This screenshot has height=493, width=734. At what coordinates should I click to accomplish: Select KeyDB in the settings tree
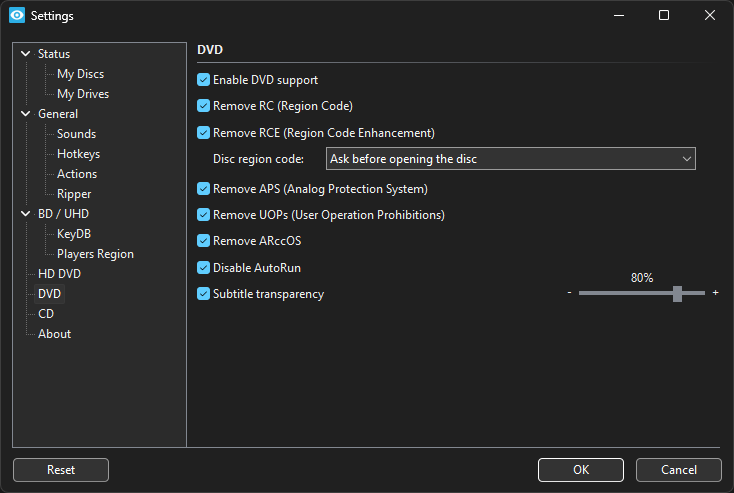point(74,234)
